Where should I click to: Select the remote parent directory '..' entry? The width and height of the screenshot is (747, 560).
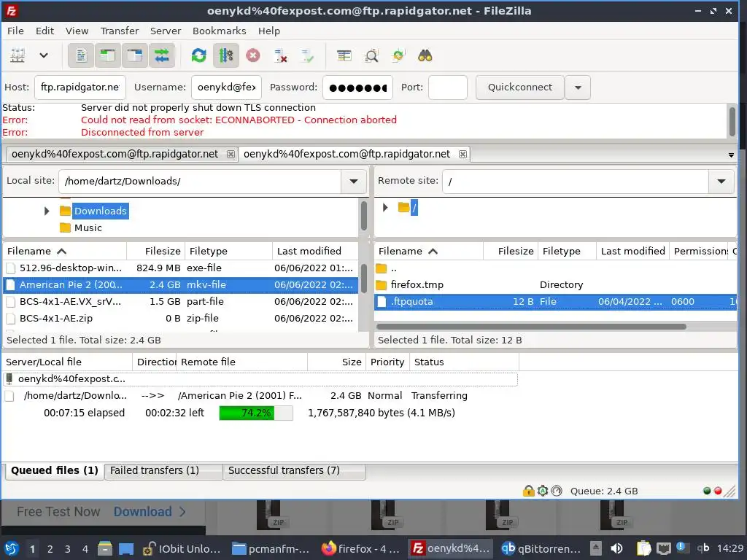pyautogui.click(x=555, y=268)
